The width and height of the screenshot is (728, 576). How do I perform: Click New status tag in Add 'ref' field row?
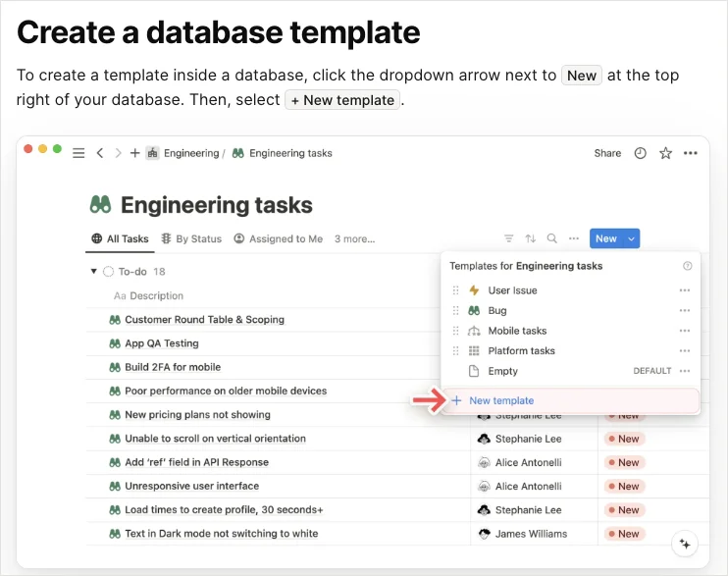624,462
